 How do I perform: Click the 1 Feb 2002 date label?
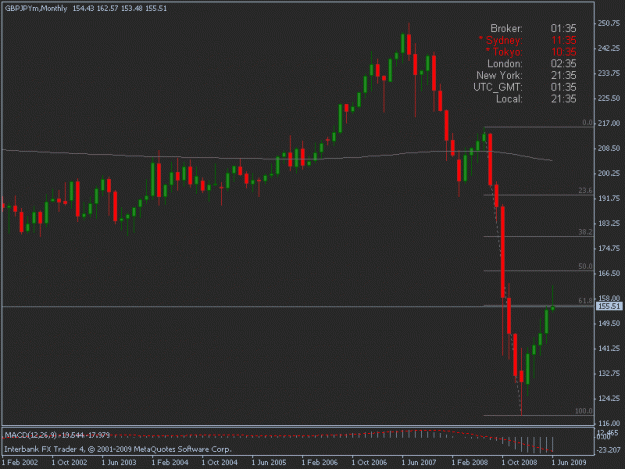20,462
